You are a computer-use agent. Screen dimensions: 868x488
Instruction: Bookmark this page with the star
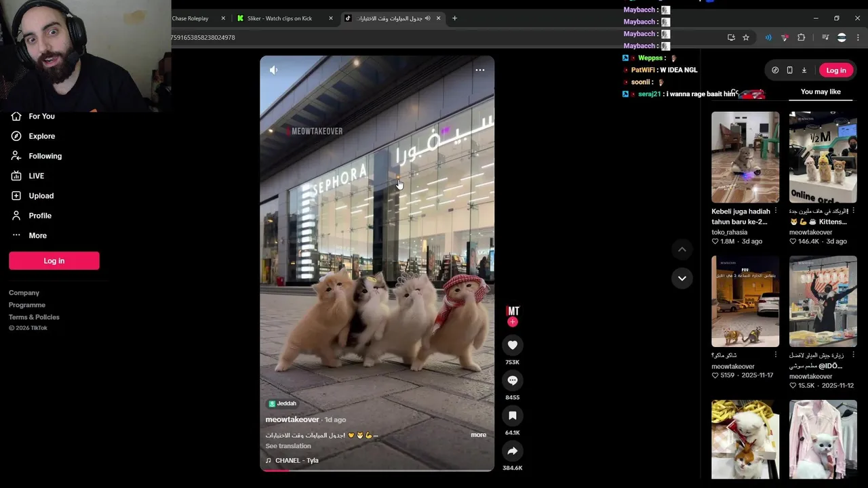746,37
